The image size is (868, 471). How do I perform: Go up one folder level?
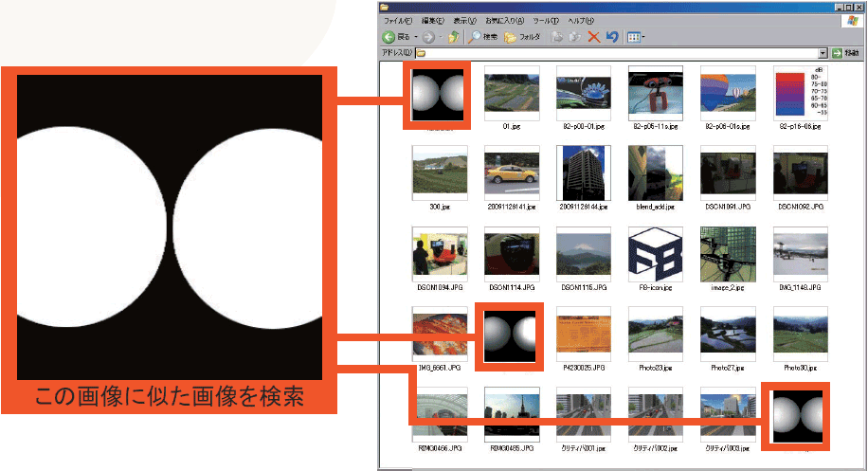pos(454,37)
